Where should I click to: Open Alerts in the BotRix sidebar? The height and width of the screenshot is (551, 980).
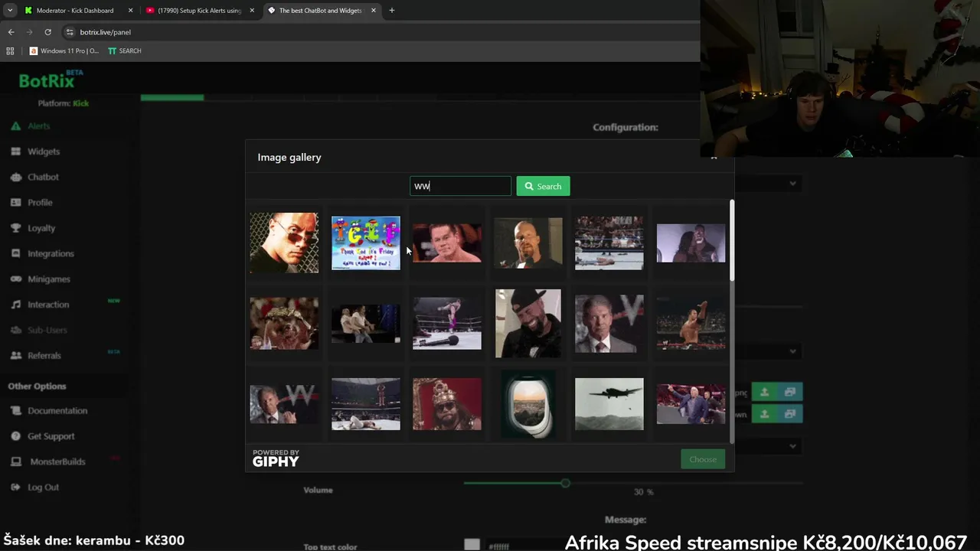click(39, 126)
